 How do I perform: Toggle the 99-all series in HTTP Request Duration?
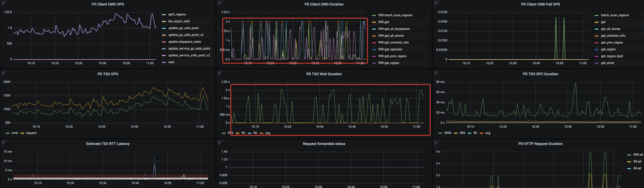coord(637,162)
